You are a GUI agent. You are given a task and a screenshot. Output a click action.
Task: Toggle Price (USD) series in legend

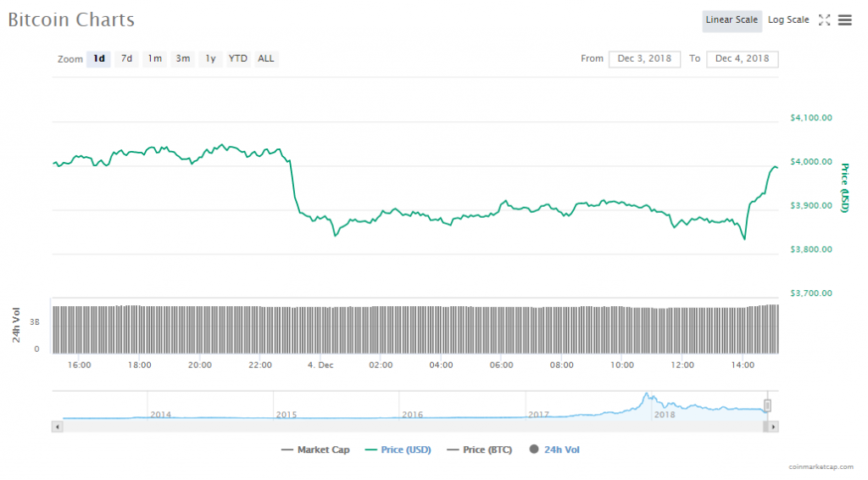[x=398, y=449]
